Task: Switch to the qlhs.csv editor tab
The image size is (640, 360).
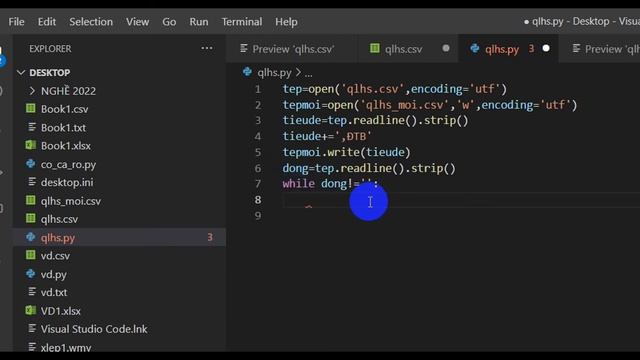Action: pyautogui.click(x=407, y=49)
